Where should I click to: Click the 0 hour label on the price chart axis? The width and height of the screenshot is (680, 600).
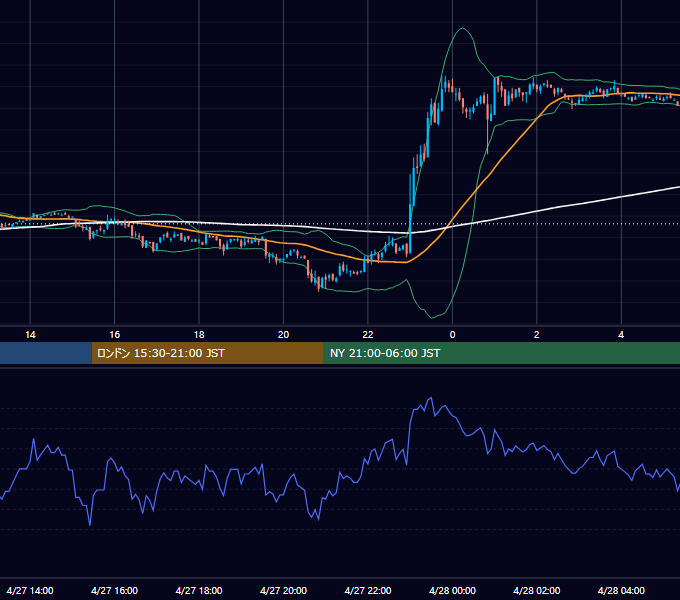(452, 335)
